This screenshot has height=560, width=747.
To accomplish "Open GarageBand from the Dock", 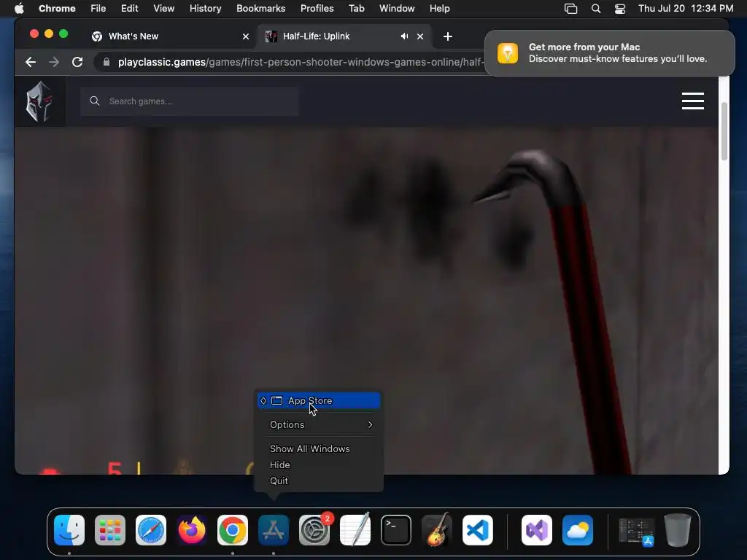I will pyautogui.click(x=437, y=530).
